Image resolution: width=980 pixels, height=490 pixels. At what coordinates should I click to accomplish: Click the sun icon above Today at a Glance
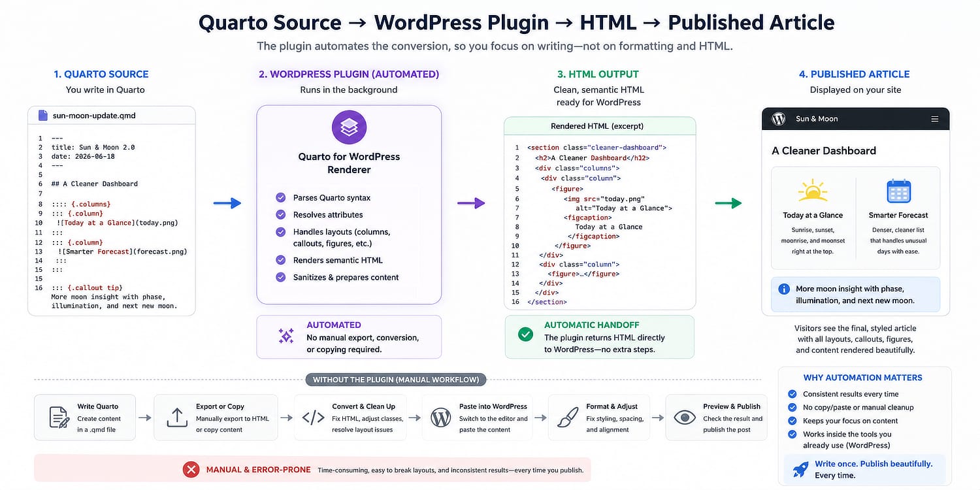coord(813,190)
